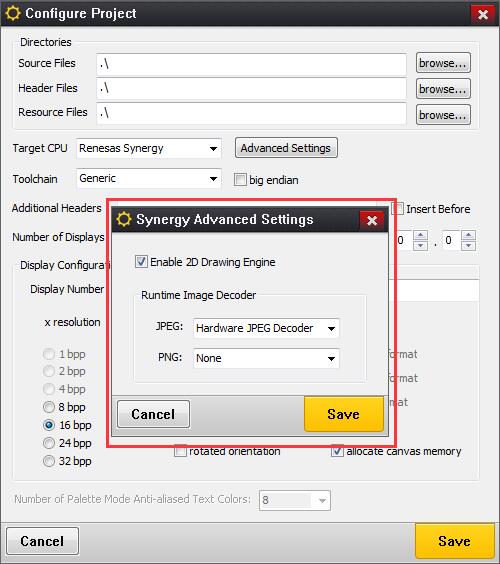Screen dimensions: 500x564
Task: Select the 8 bpp radio button
Action: pyautogui.click(x=49, y=407)
